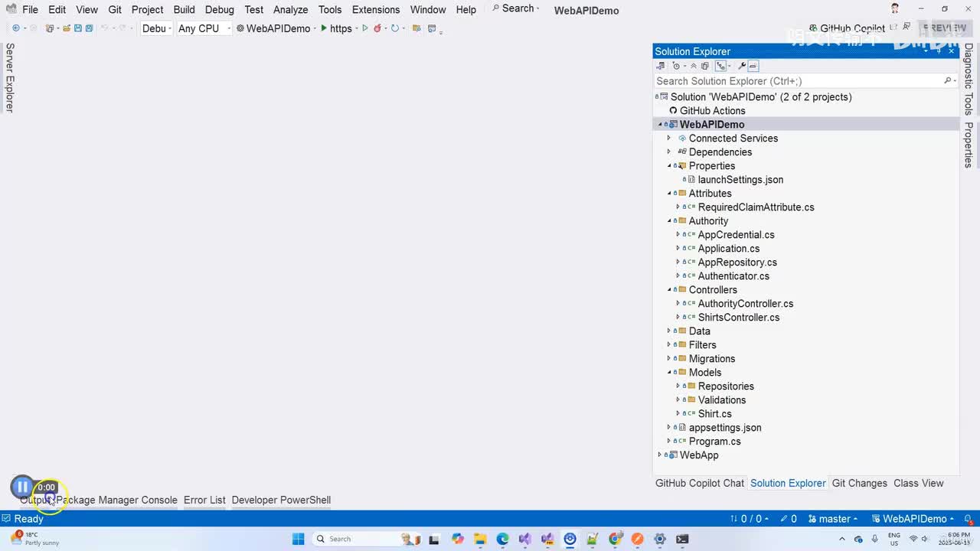Viewport: 980px width, 551px height.
Task: Click the Pending Changes filter clock icon
Action: tap(675, 66)
